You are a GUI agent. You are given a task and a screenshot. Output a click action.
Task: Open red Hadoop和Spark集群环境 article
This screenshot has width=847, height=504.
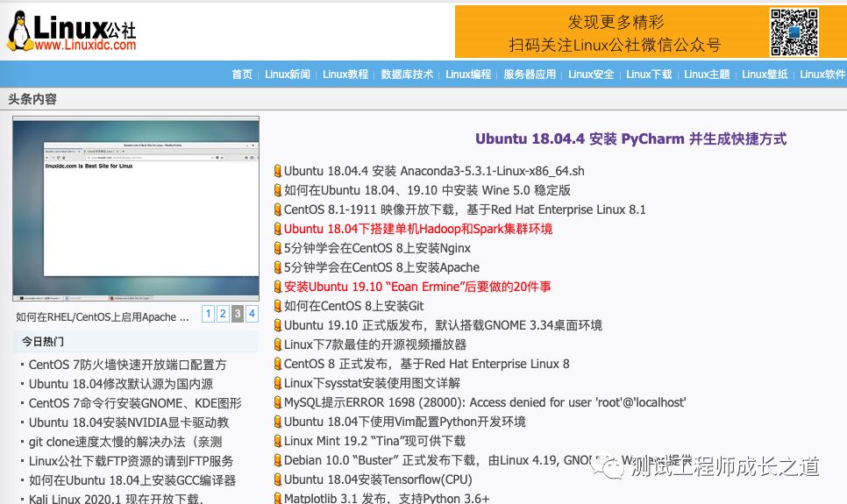pos(418,229)
